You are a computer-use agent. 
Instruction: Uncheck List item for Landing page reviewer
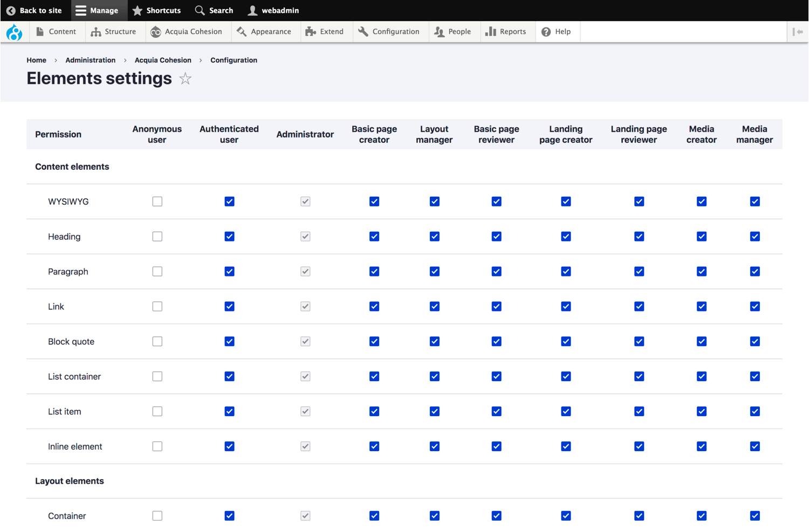pyautogui.click(x=639, y=412)
